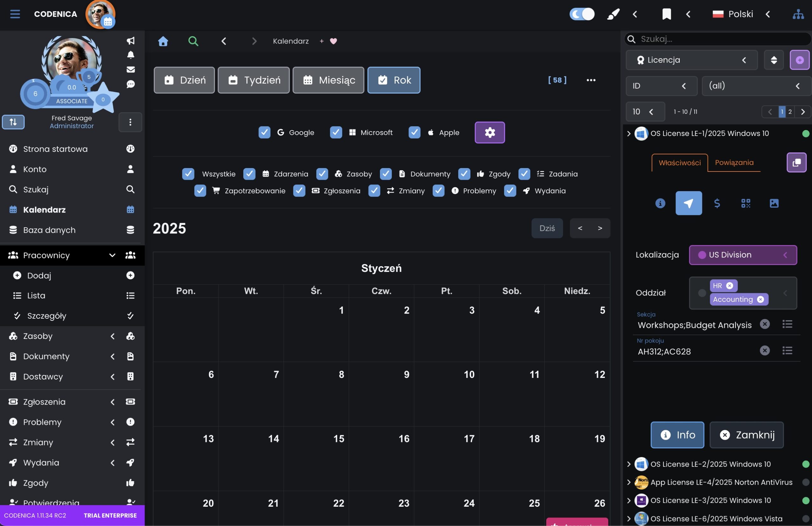The width and height of the screenshot is (812, 526).
Task: Open the organization hierarchy icon
Action: point(798,14)
